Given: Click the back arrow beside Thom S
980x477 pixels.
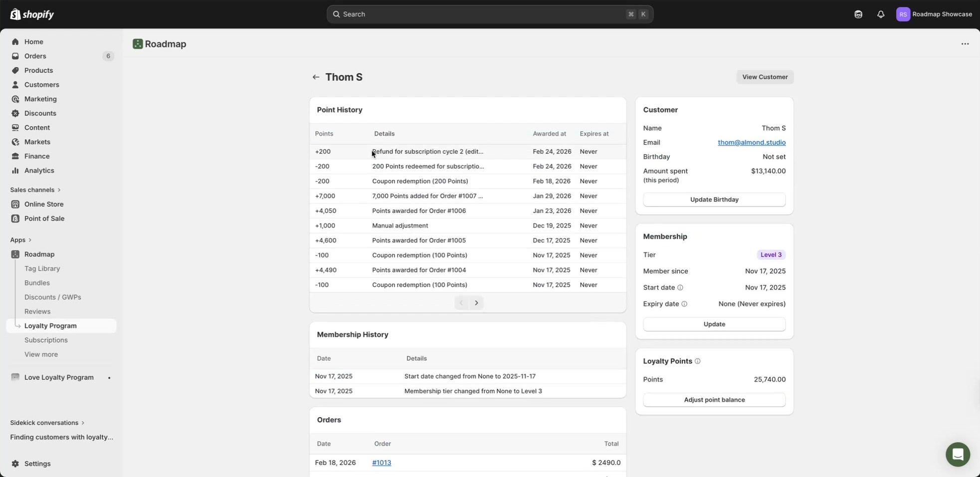Looking at the screenshot, I should tap(316, 77).
